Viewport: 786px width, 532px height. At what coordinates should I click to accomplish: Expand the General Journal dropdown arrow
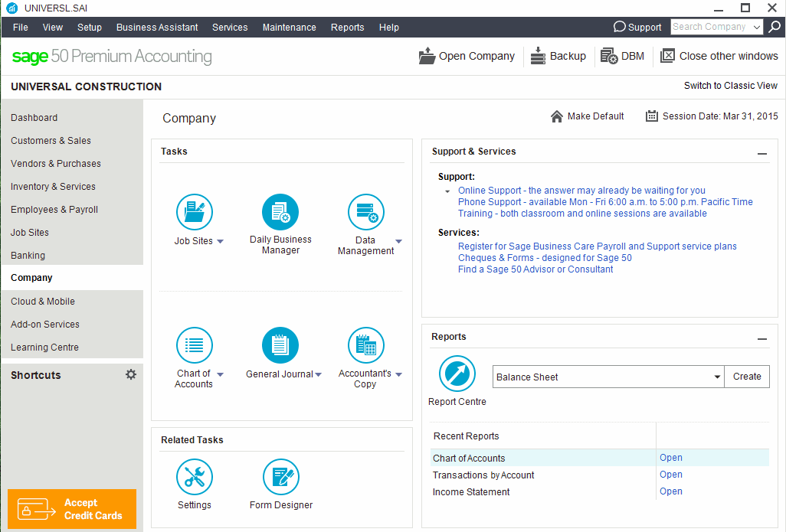pyautogui.click(x=319, y=375)
